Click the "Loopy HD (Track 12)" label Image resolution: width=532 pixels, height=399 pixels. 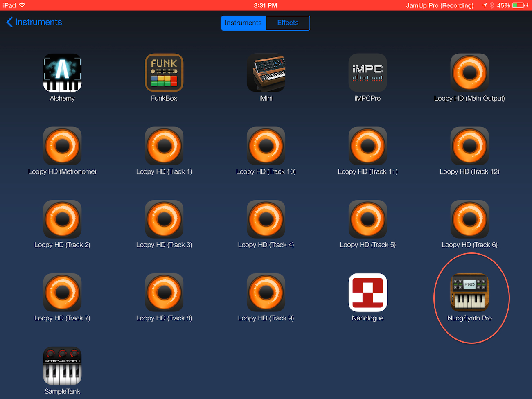(470, 171)
